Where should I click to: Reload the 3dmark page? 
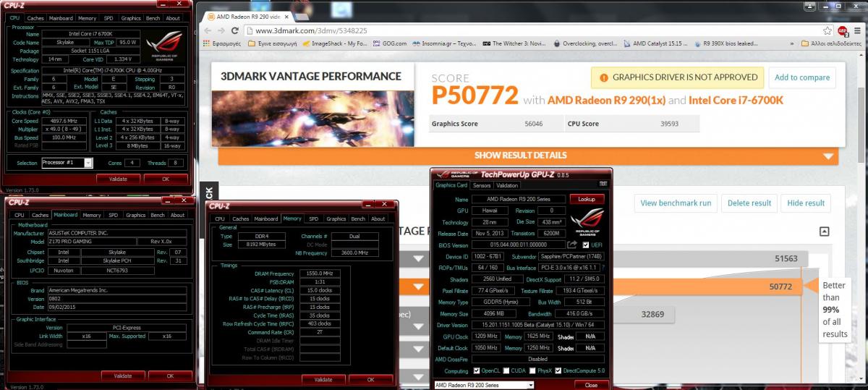tap(235, 31)
